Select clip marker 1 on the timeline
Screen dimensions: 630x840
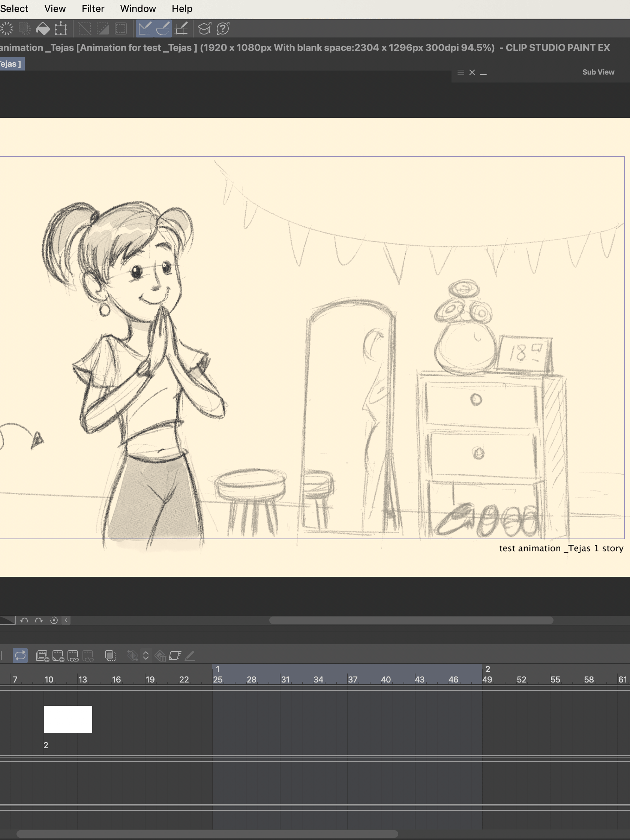218,669
